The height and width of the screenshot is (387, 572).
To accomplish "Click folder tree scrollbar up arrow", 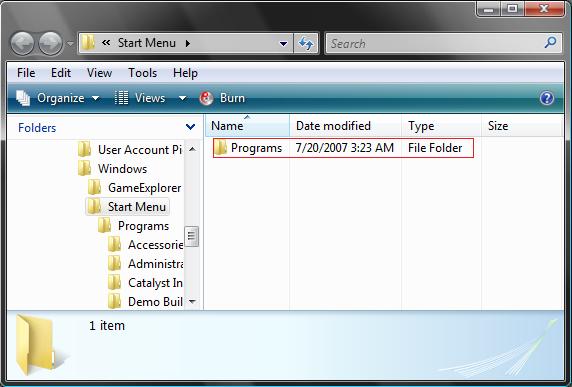I will click(192, 149).
